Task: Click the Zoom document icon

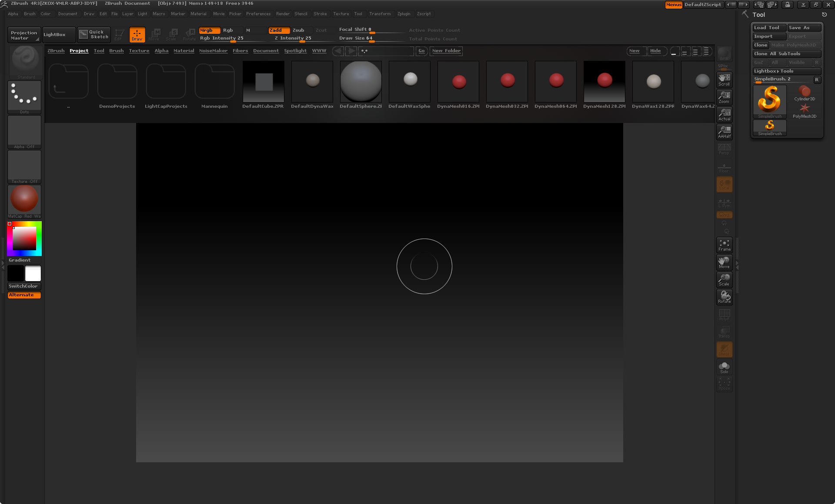Action: [724, 97]
